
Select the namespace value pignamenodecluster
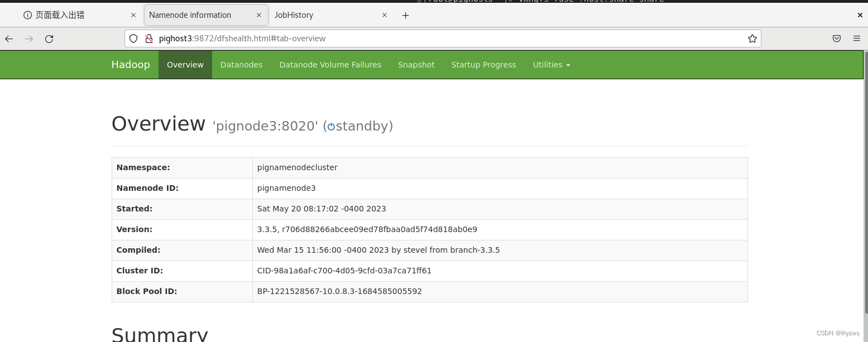coord(298,167)
